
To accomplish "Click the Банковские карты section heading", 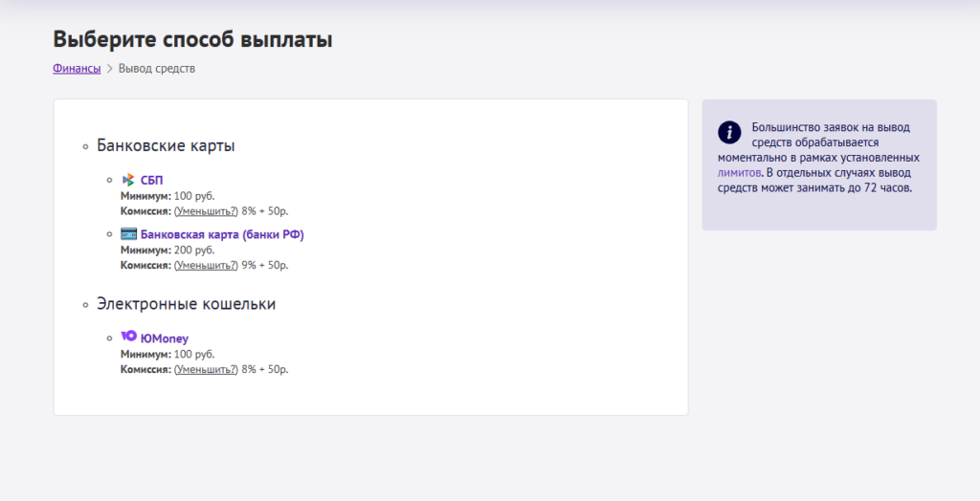I will click(166, 145).
